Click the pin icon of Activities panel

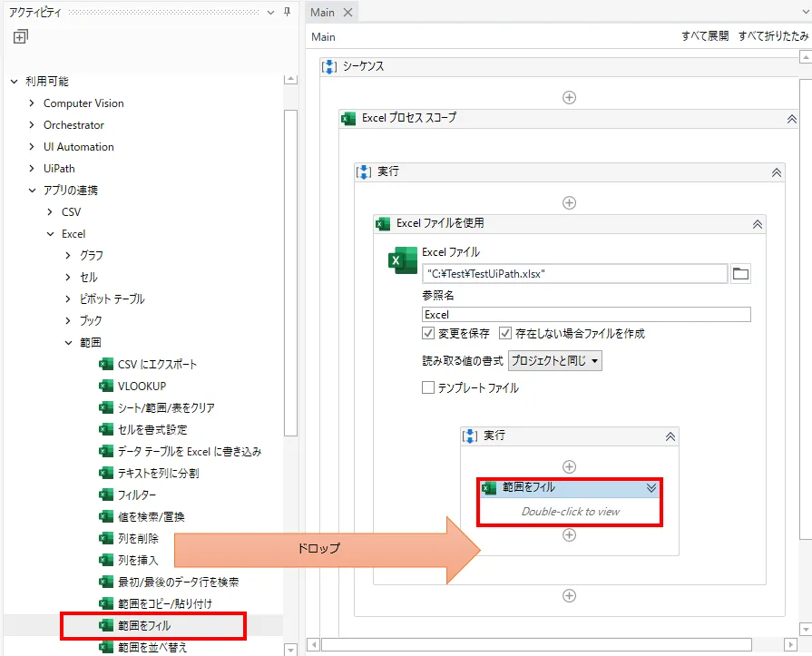tap(287, 12)
